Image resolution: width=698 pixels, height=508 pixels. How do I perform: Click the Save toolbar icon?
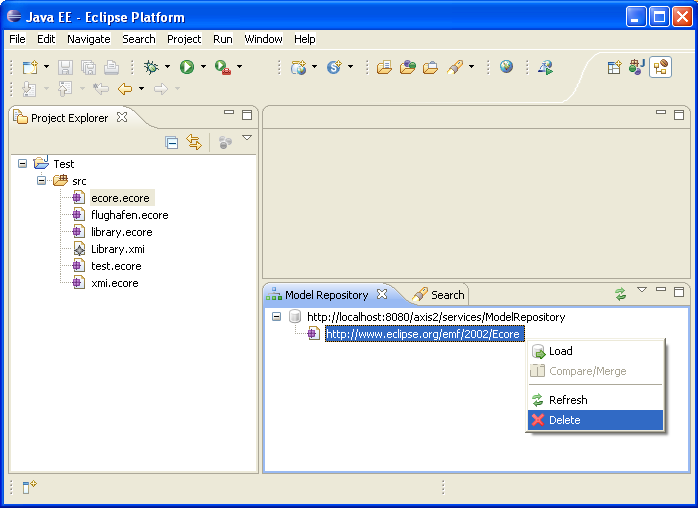(x=65, y=67)
